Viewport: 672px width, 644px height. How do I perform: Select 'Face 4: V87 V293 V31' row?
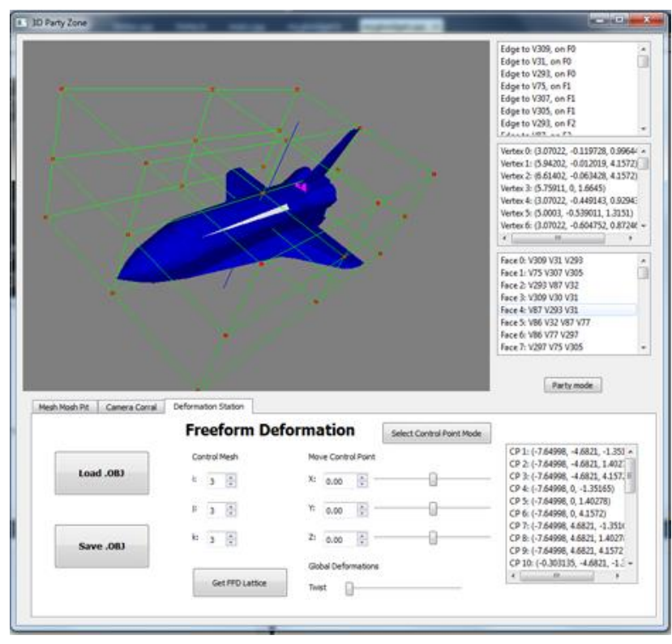[x=568, y=310]
